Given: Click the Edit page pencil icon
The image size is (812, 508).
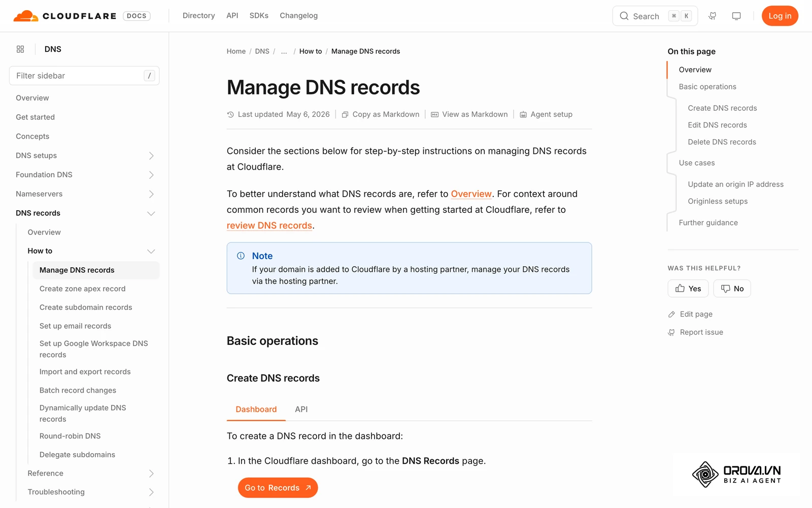Looking at the screenshot, I should pyautogui.click(x=671, y=314).
